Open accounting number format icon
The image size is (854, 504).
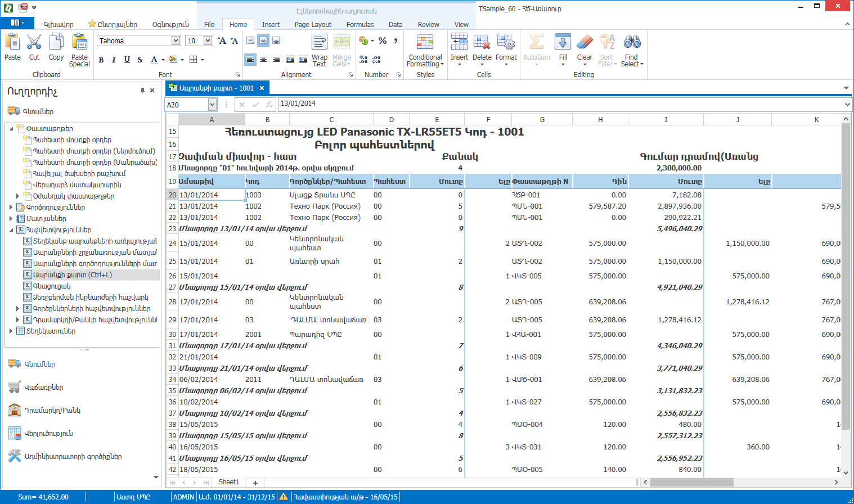[x=363, y=40]
